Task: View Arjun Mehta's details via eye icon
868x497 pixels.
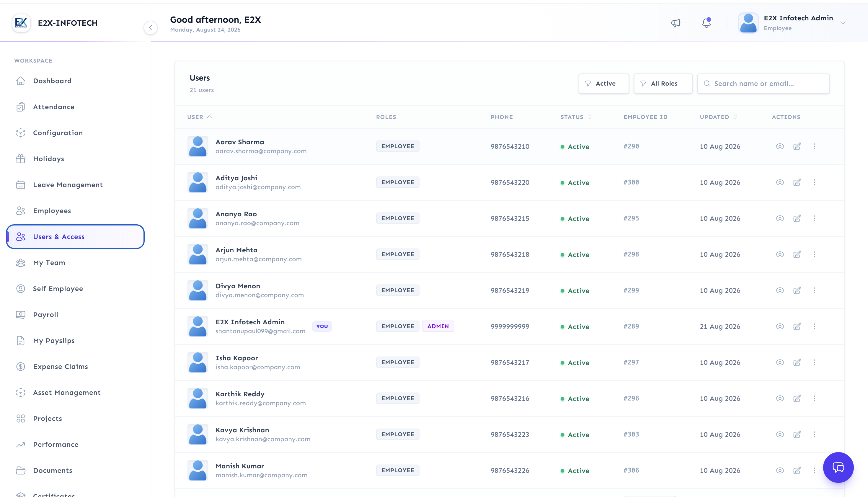Action: click(x=780, y=254)
